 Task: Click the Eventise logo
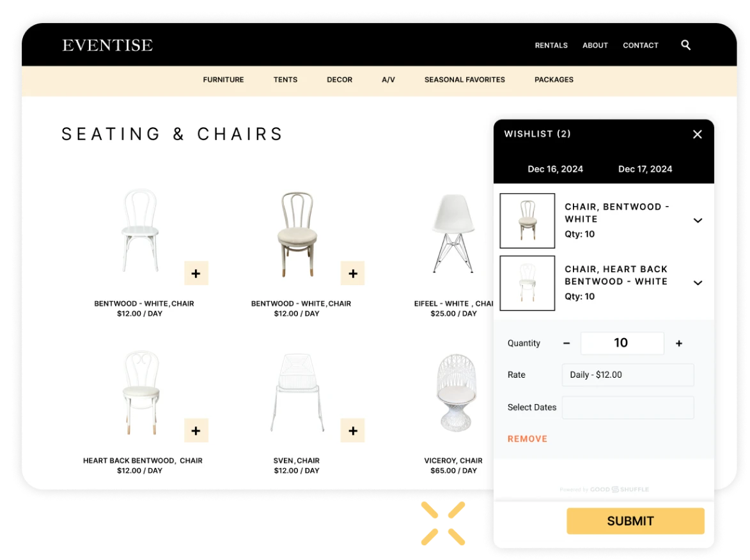click(107, 45)
